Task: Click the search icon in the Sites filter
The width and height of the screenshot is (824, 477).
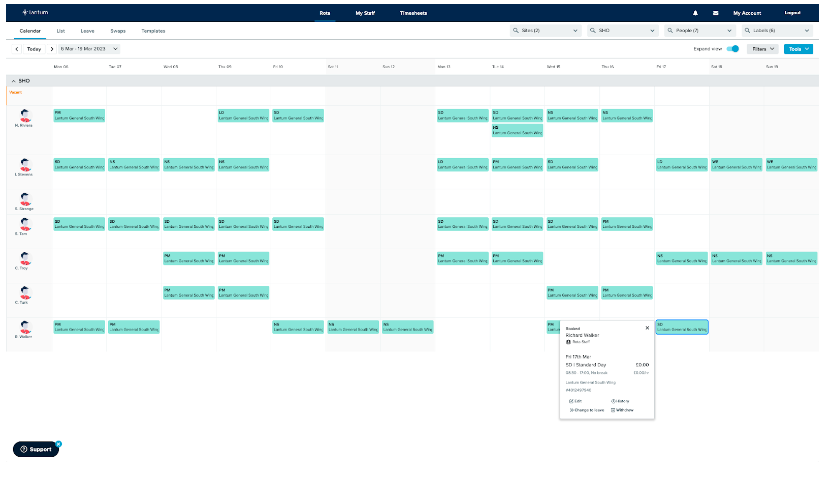Action: [516, 30]
